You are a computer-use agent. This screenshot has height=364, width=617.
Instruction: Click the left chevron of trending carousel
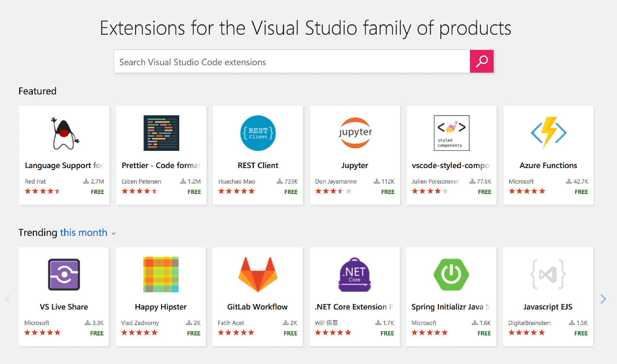pyautogui.click(x=8, y=299)
